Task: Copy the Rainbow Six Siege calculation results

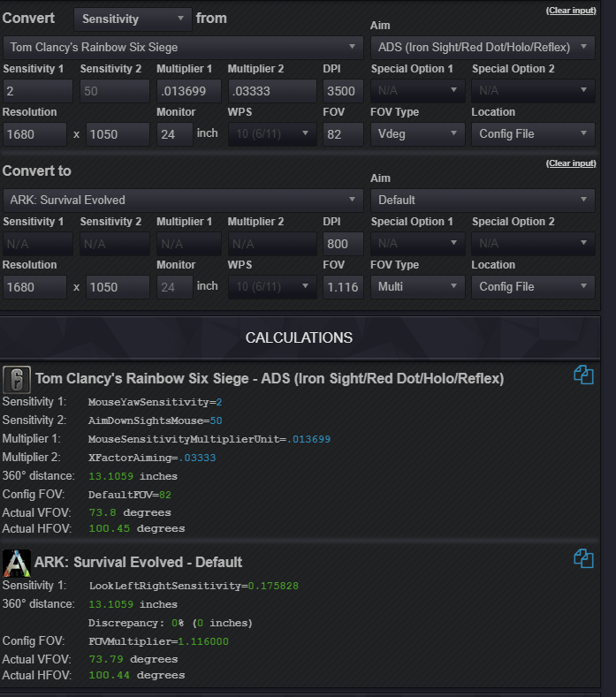Action: (583, 375)
